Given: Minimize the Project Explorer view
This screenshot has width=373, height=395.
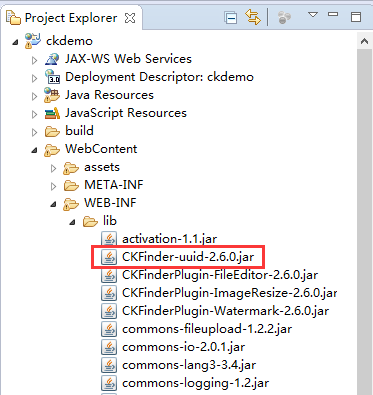Looking at the screenshot, I should click(333, 14).
